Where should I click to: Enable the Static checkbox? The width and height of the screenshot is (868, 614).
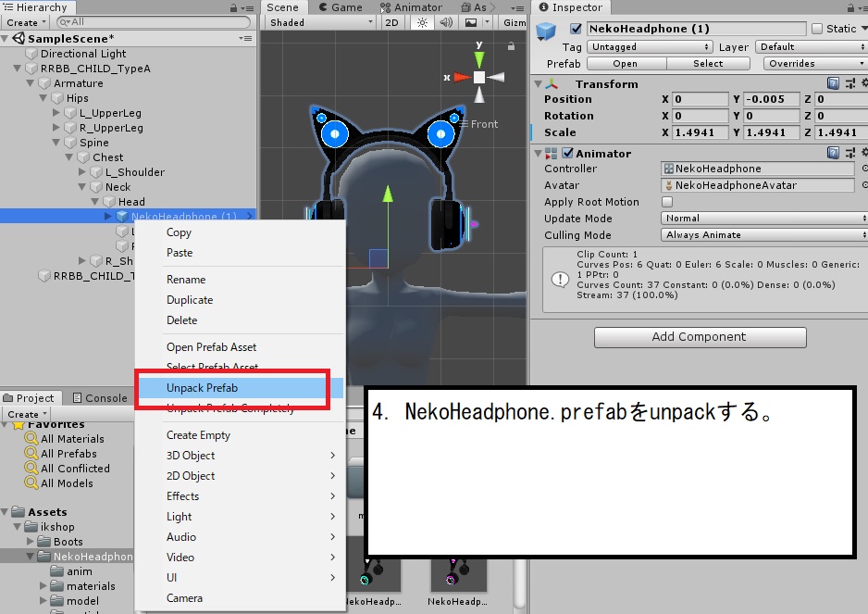[x=816, y=29]
